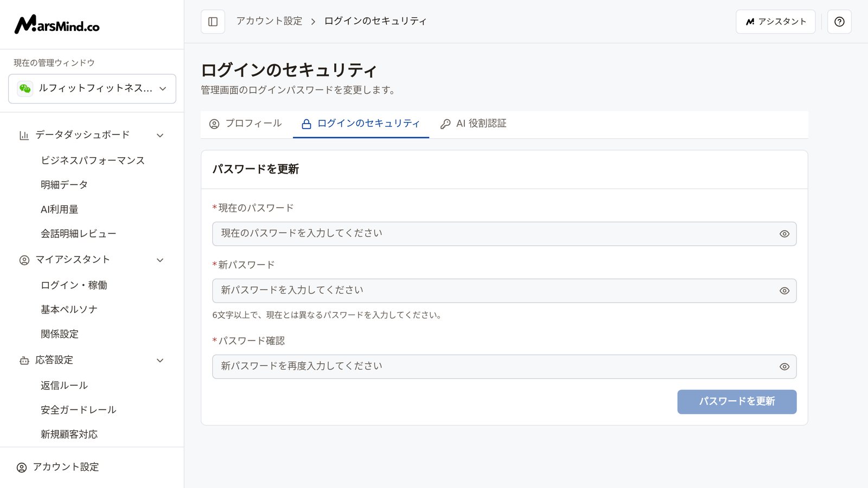Click the key icon on AI 役割認証 tab
The image size is (868, 488).
click(445, 124)
